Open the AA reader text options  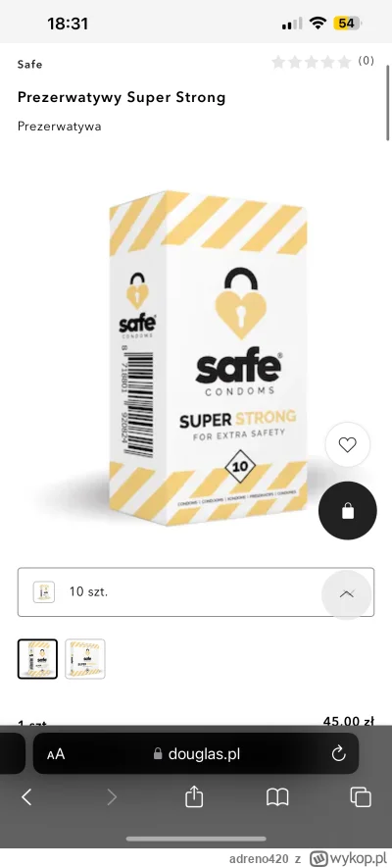click(56, 754)
